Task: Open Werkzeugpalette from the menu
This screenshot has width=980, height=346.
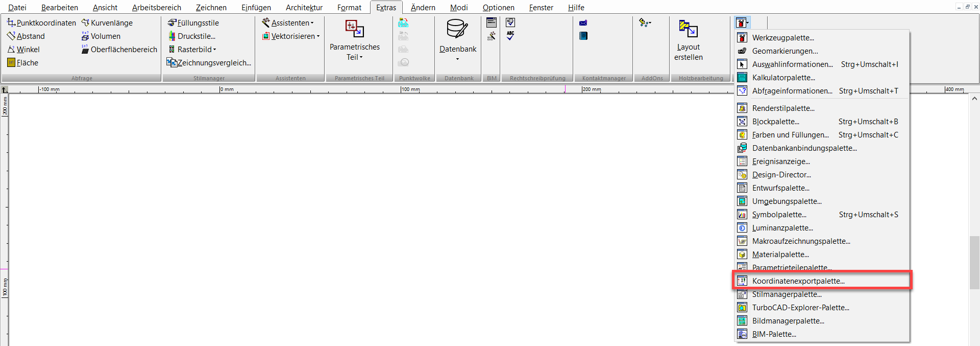Action: (822, 38)
